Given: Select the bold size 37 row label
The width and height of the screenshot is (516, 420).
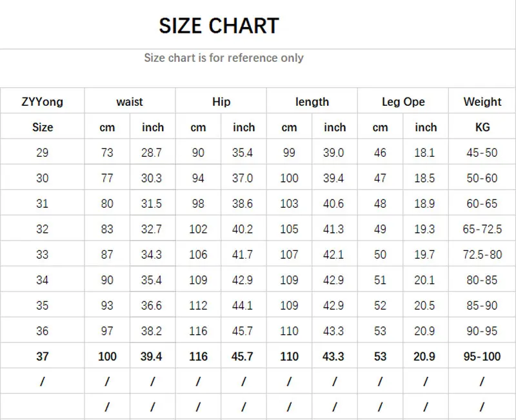Looking at the screenshot, I should pos(43,356).
